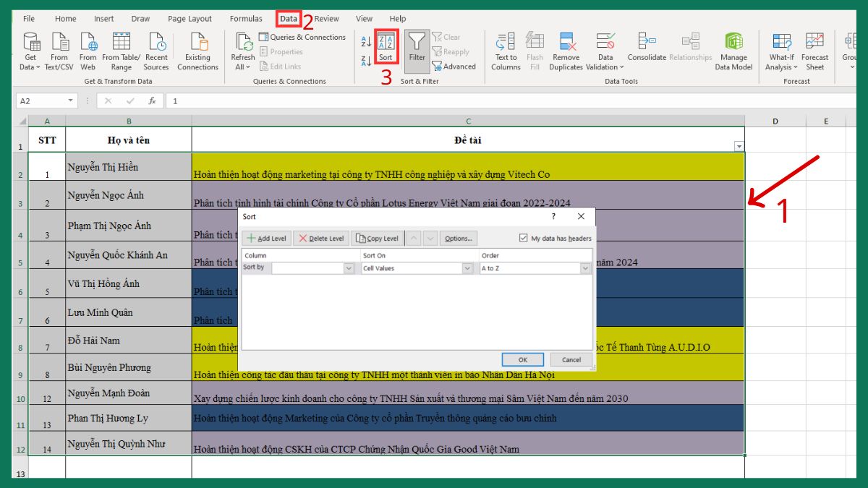Screen dimensions: 868x488
Task: Click What-If Analysis
Action: coord(781,51)
